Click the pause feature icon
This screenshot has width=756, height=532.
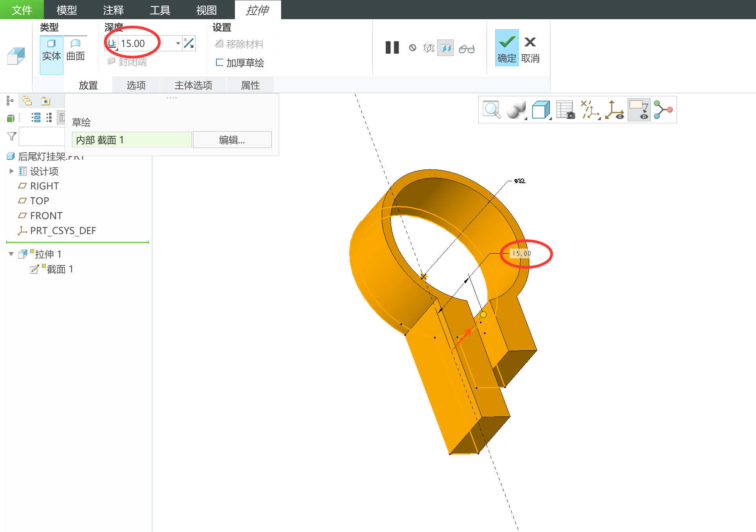point(392,48)
